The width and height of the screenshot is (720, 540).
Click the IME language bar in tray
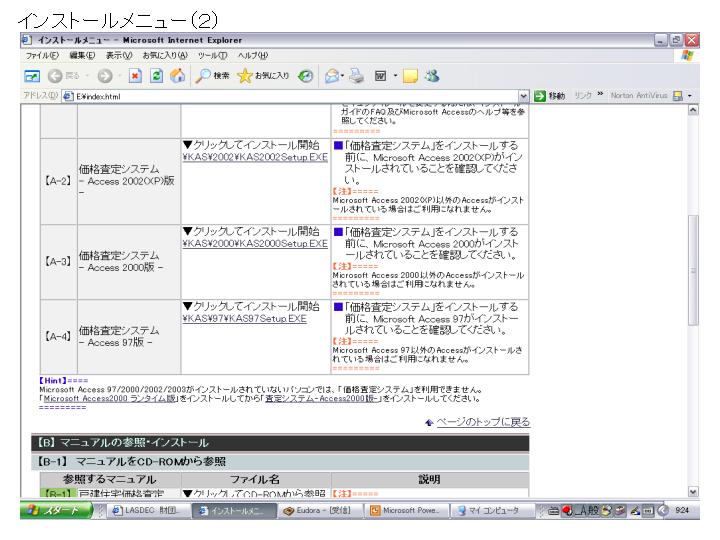point(599,510)
